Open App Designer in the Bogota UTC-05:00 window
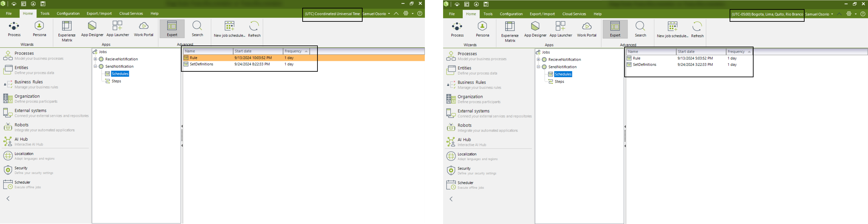Viewport: 868px width, 224px height. click(535, 29)
